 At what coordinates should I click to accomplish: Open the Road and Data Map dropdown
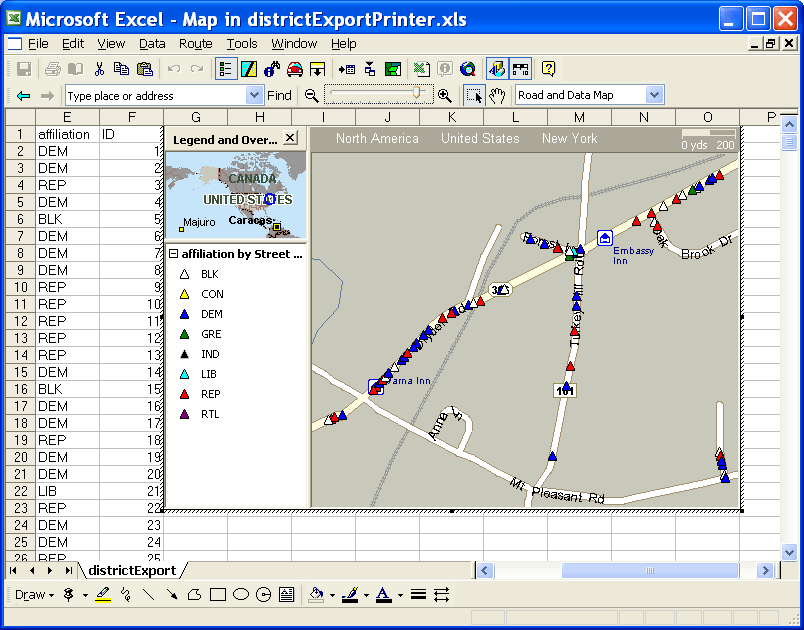tap(655, 95)
